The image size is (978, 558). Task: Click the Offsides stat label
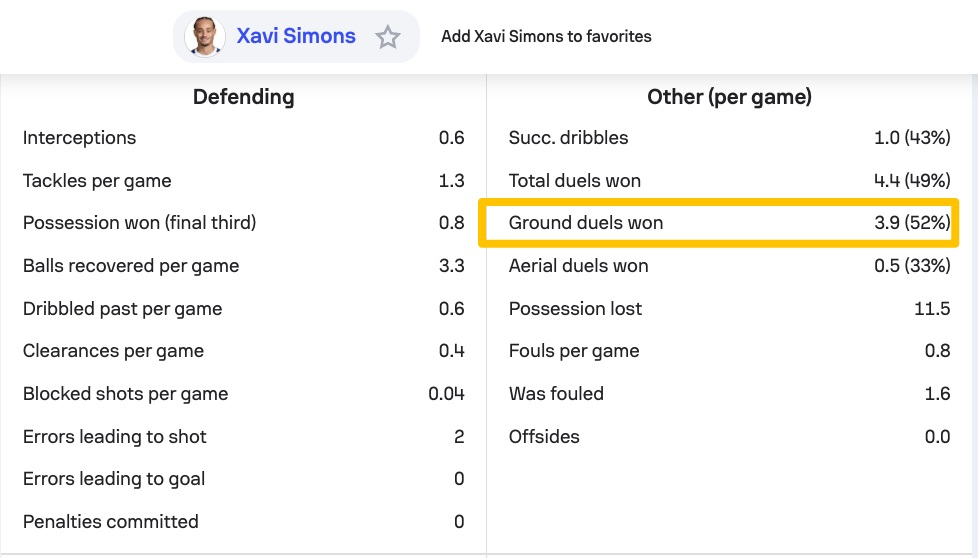click(x=544, y=437)
